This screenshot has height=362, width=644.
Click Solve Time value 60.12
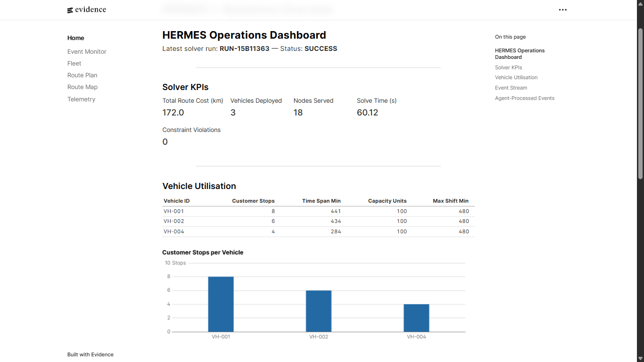[367, 113]
